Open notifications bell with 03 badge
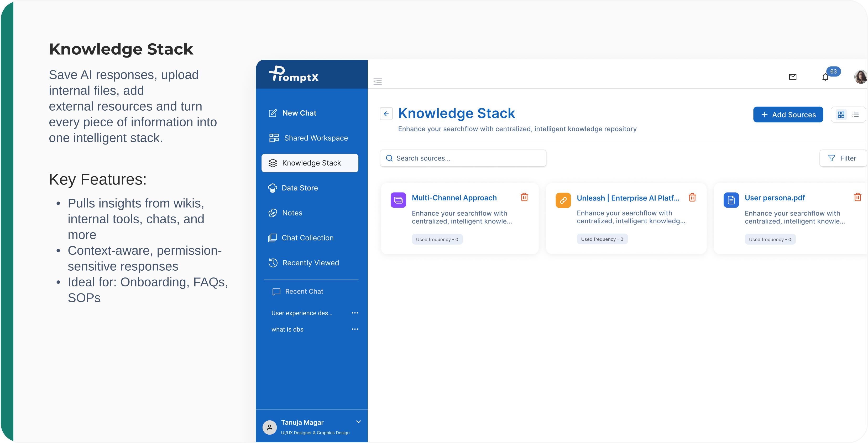868x443 pixels. [825, 77]
